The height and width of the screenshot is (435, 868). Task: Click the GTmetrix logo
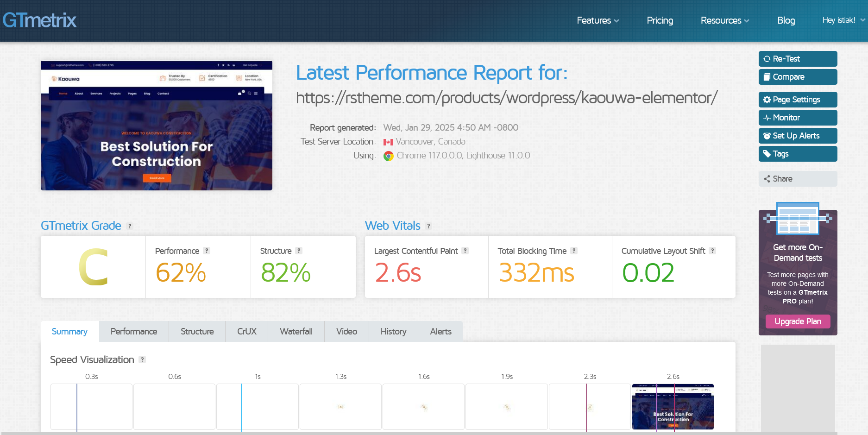(39, 20)
